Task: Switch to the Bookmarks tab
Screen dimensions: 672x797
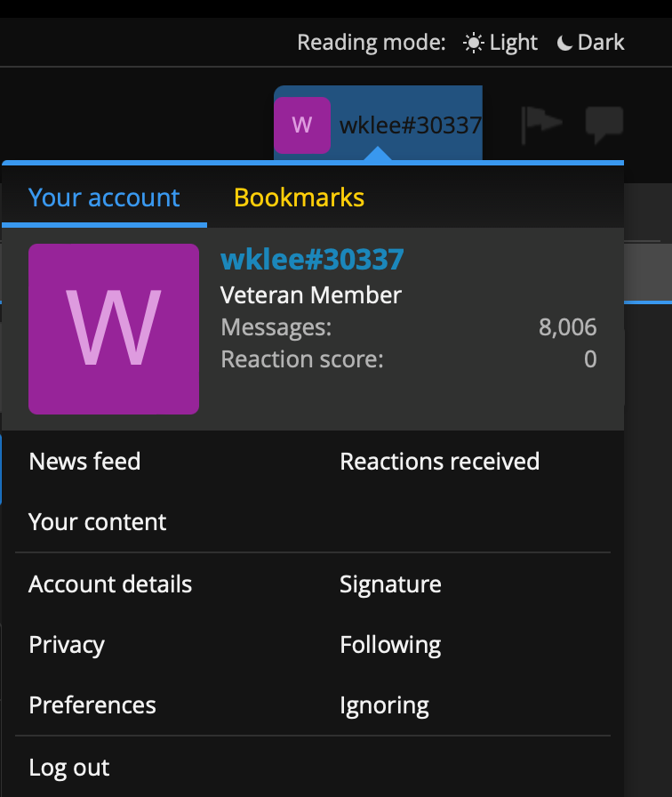Action: (299, 197)
